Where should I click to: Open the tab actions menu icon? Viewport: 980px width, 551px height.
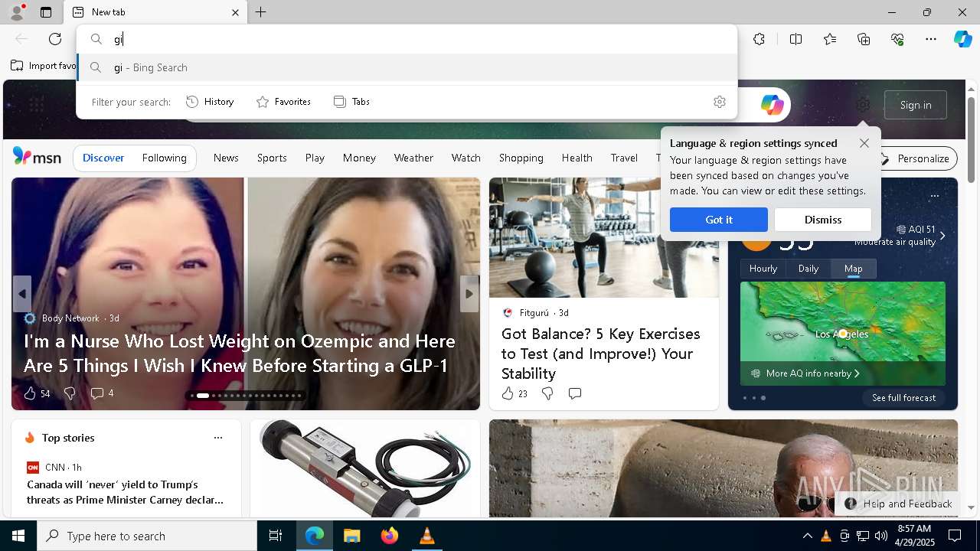46,12
